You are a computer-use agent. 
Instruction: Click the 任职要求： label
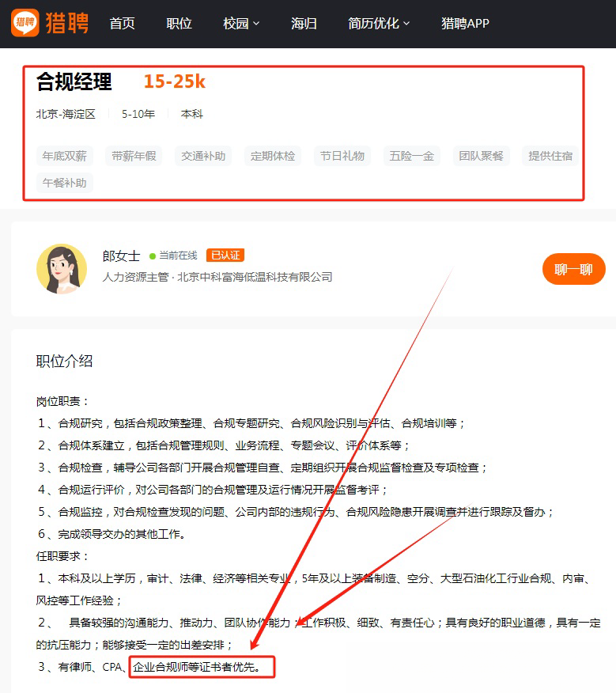click(x=63, y=556)
